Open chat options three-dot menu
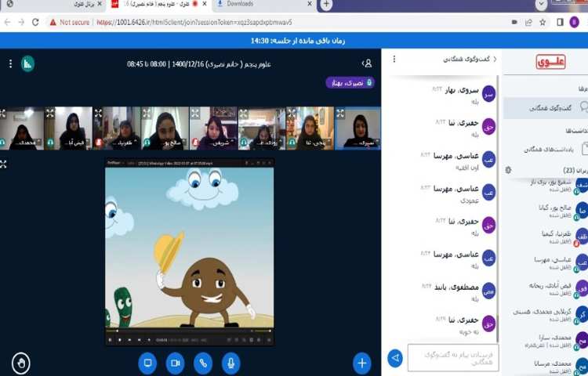The image size is (588, 376). (x=394, y=60)
